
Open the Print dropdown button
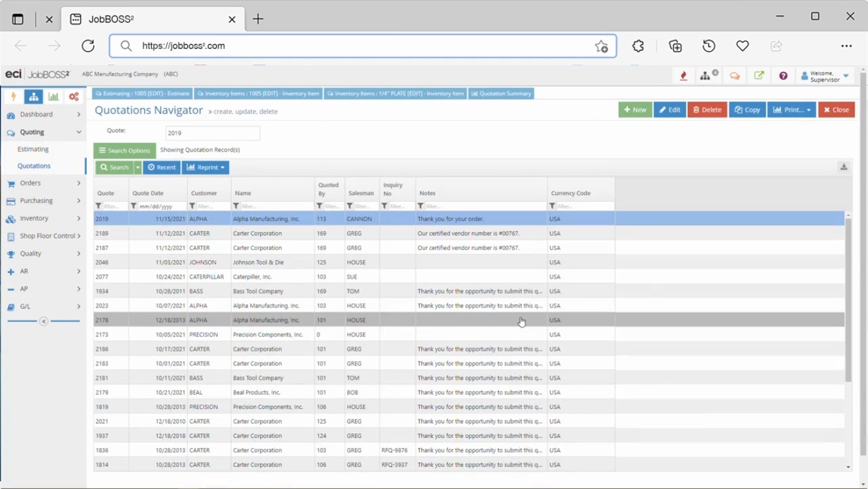click(x=792, y=110)
